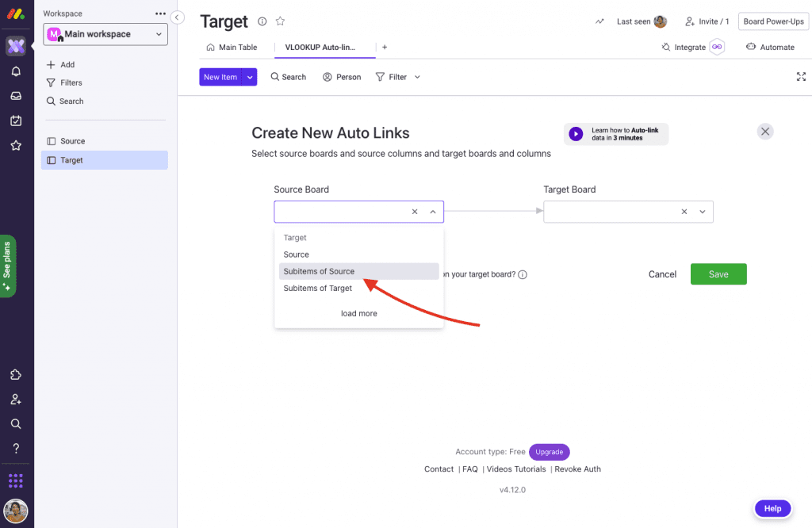Toggle fullscreen view with expand arrows icon
The height and width of the screenshot is (528, 812).
click(801, 77)
